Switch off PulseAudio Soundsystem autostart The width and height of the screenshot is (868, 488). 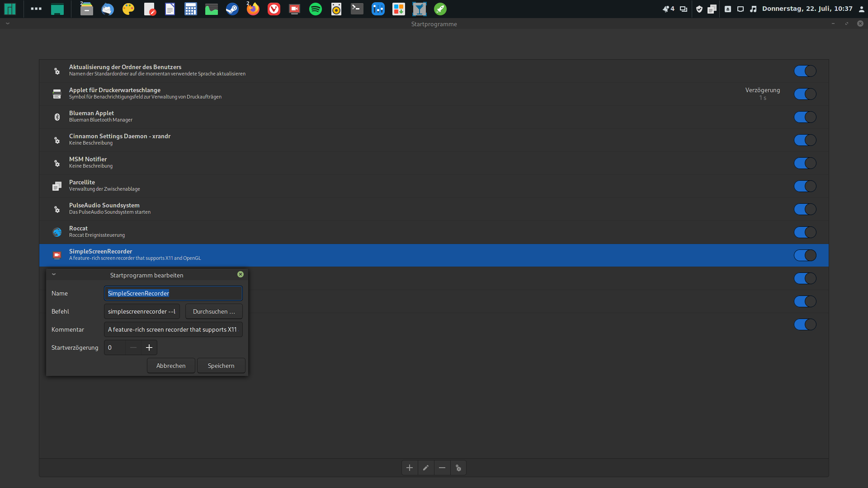805,209
